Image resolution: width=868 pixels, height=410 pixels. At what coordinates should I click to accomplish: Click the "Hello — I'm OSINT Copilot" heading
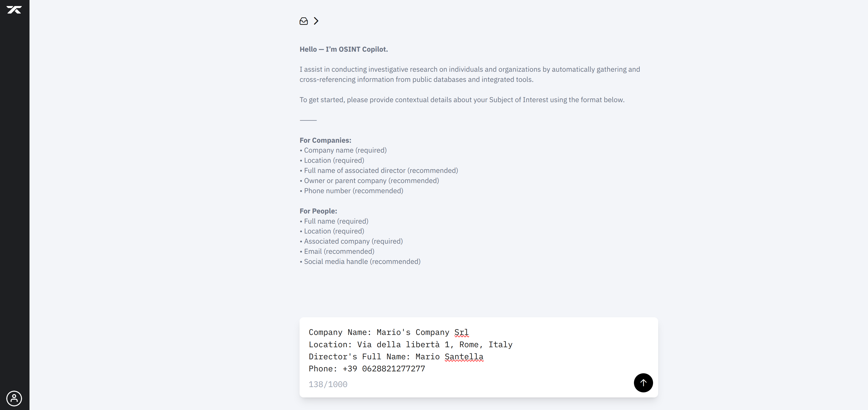(343, 49)
